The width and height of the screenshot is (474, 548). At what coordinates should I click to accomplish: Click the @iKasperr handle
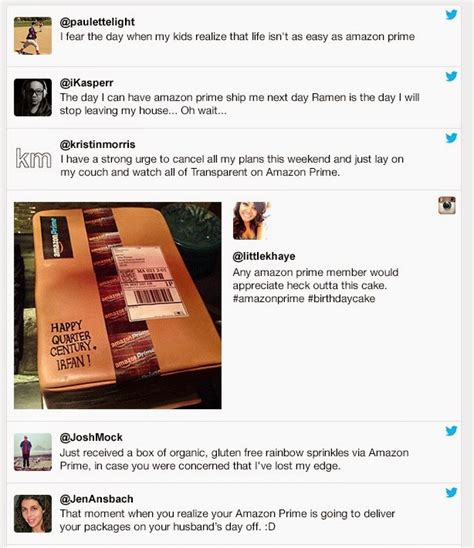point(86,83)
